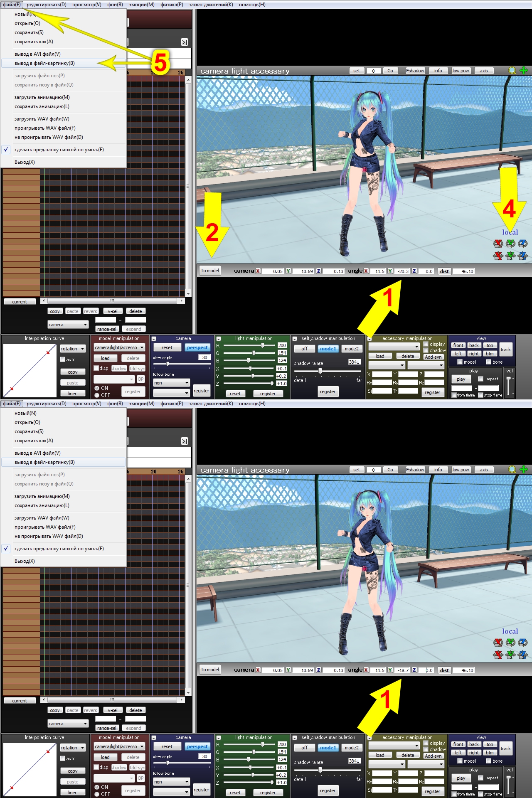Image resolution: width=532 pixels, height=798 pixels.
Task: Open the rotation dropdown in lower Interpolation panel
Action: click(x=73, y=748)
